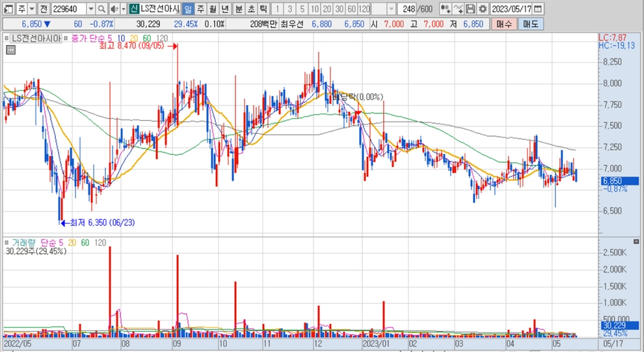Expand the stock code 229640 dropdown arrow
The height and width of the screenshot is (352, 644).
(90, 9)
